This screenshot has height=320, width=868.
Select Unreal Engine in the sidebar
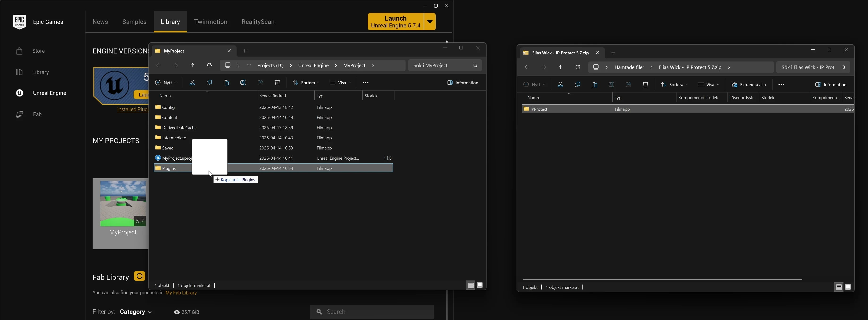(x=41, y=93)
